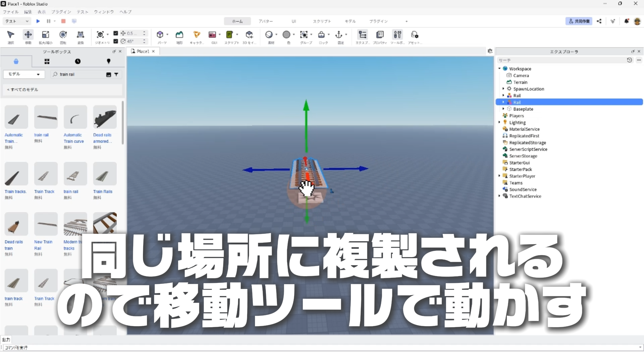This screenshot has width=644, height=362.
Task: Toggle the 0.5 move snap checkbox
Action: 116,33
